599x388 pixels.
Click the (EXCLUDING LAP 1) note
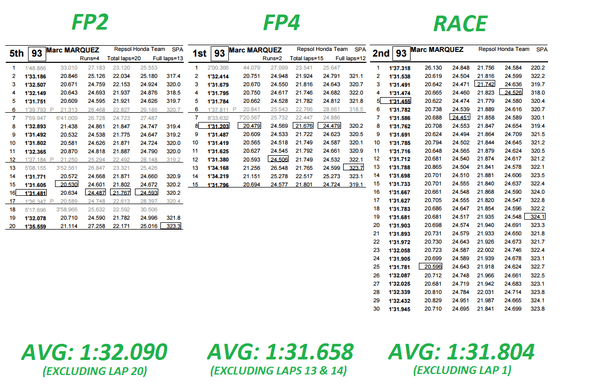(x=462, y=370)
